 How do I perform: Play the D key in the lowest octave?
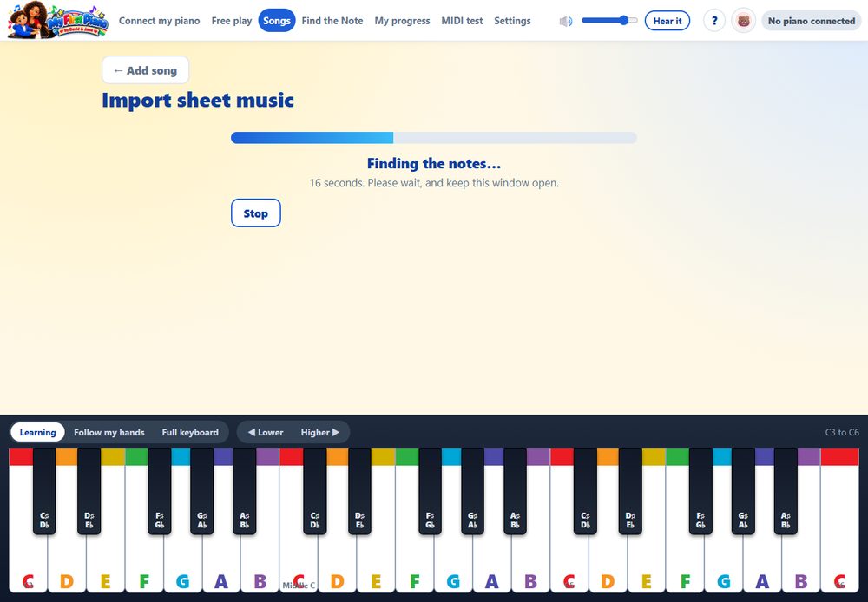[67, 565]
